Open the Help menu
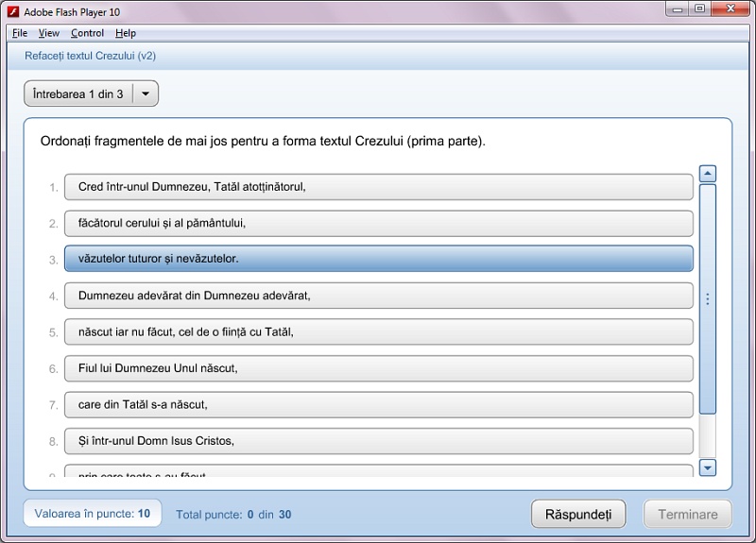The image size is (756, 543). pos(126,33)
